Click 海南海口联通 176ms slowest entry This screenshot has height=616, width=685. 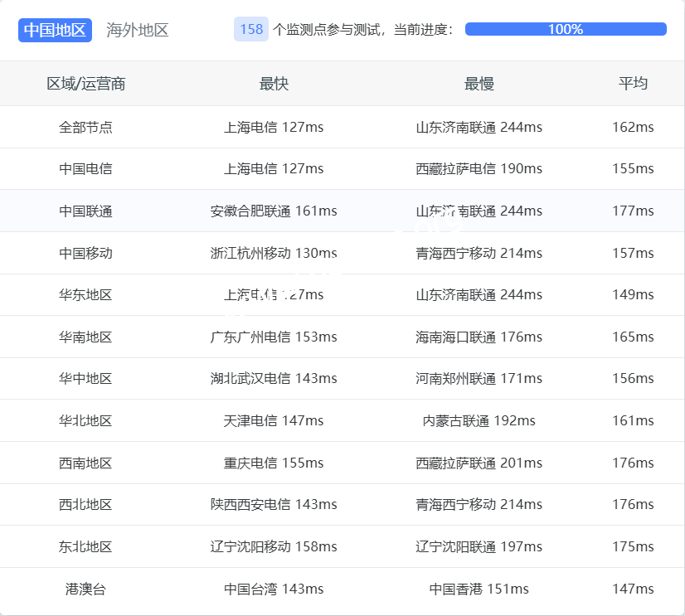click(x=479, y=337)
